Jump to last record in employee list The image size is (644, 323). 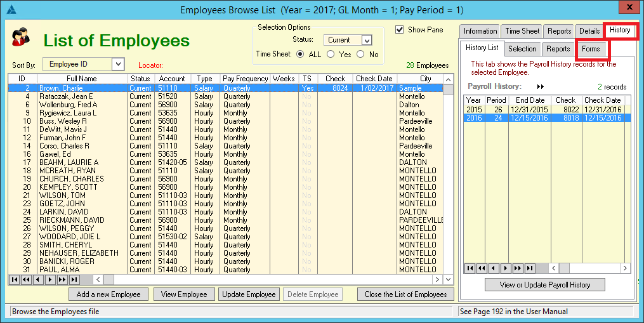74,279
